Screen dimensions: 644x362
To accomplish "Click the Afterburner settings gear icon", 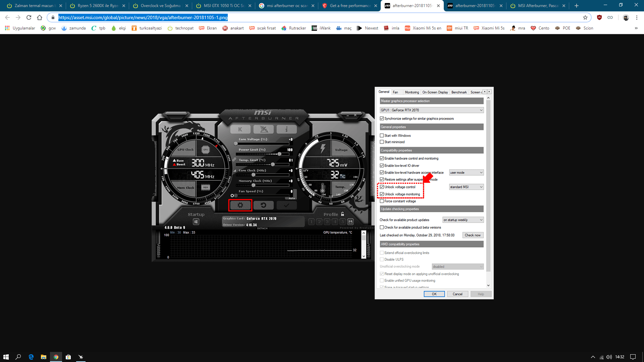I will (240, 205).
